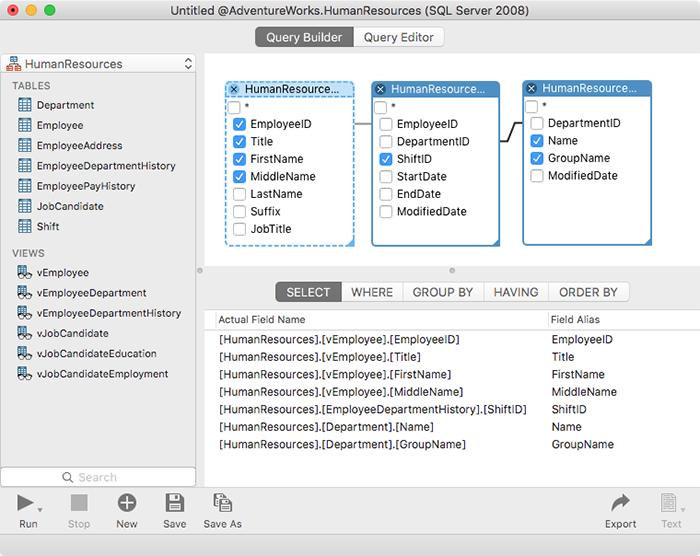Click the vEmployeeDepartment view icon

point(25,292)
